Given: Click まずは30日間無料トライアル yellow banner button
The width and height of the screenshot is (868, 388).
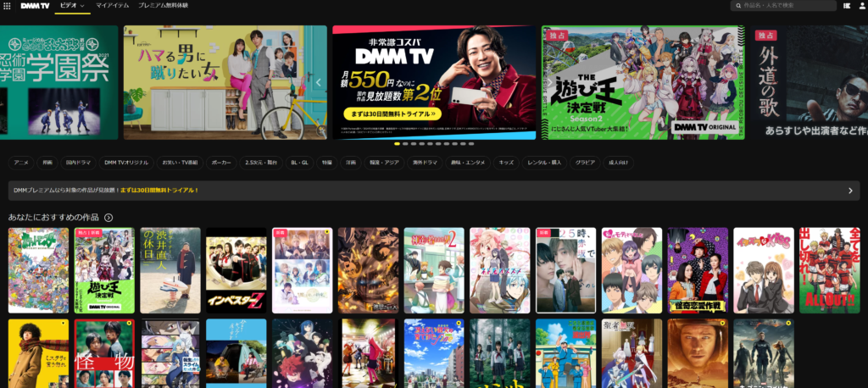Looking at the screenshot, I should [392, 114].
